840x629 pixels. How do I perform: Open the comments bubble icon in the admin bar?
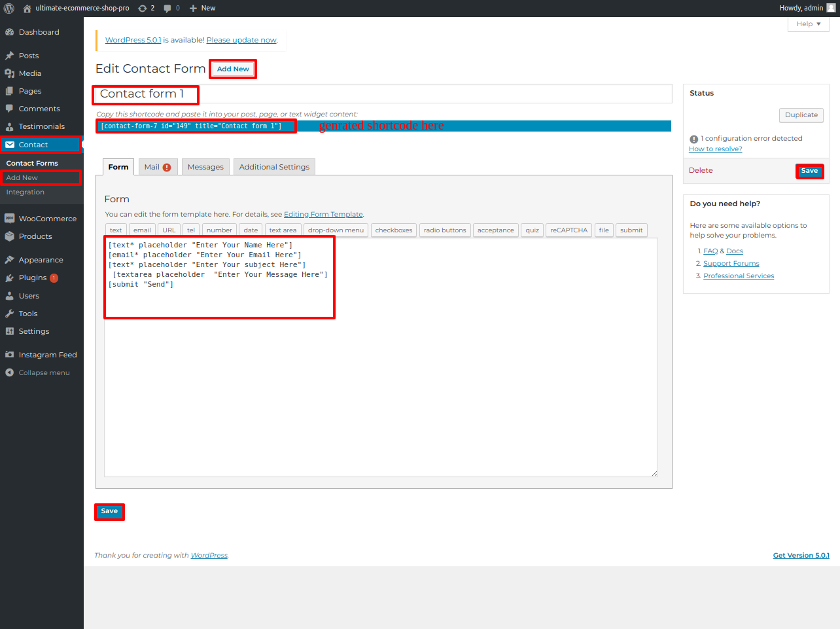click(167, 9)
